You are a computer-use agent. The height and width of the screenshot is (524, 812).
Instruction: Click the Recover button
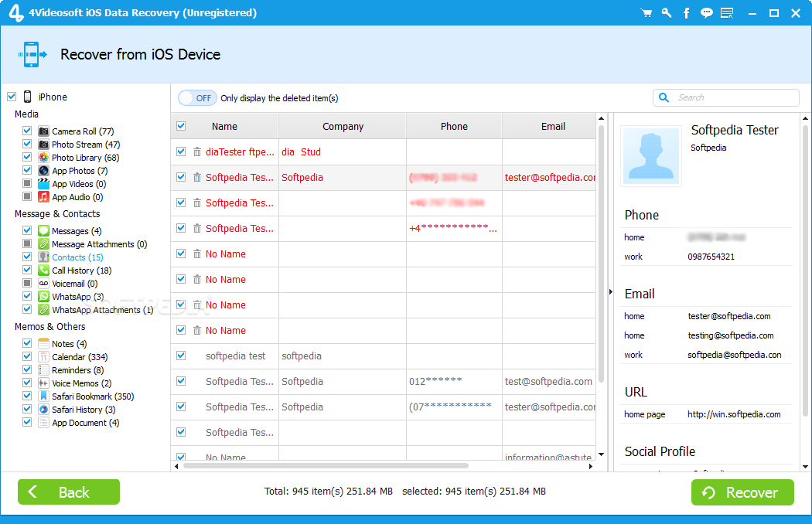pos(742,492)
